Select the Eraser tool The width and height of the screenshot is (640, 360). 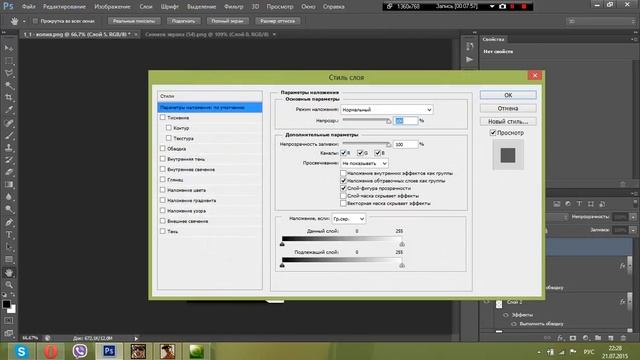(x=9, y=172)
